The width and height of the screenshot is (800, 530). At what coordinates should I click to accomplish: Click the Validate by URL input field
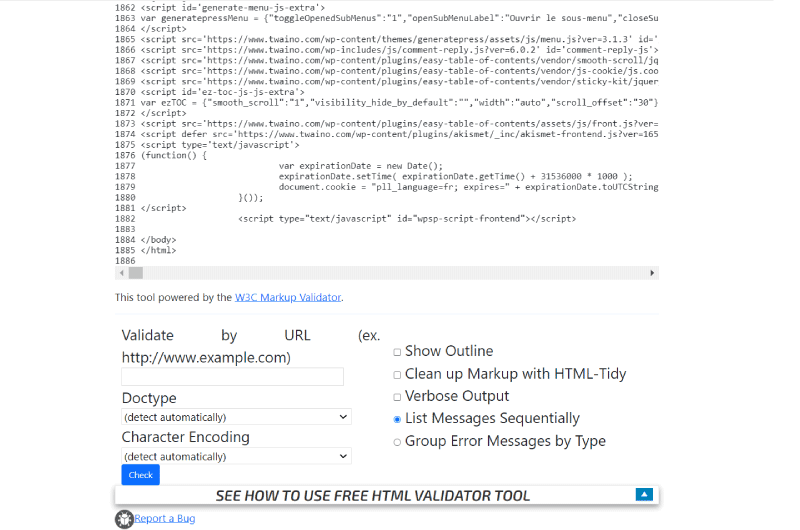pyautogui.click(x=232, y=376)
